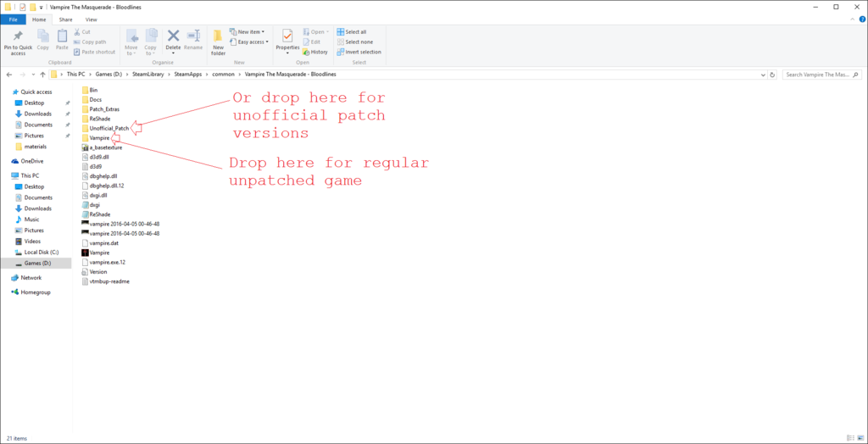Viewport: 868px width, 444px height.
Task: Select the Patch_Extras folder
Action: pos(100,109)
